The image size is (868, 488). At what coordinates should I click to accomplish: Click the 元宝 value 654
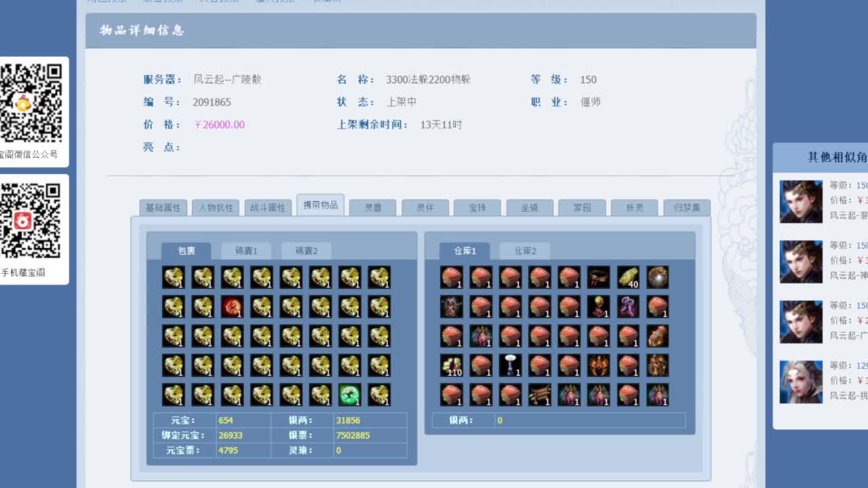pos(226,420)
